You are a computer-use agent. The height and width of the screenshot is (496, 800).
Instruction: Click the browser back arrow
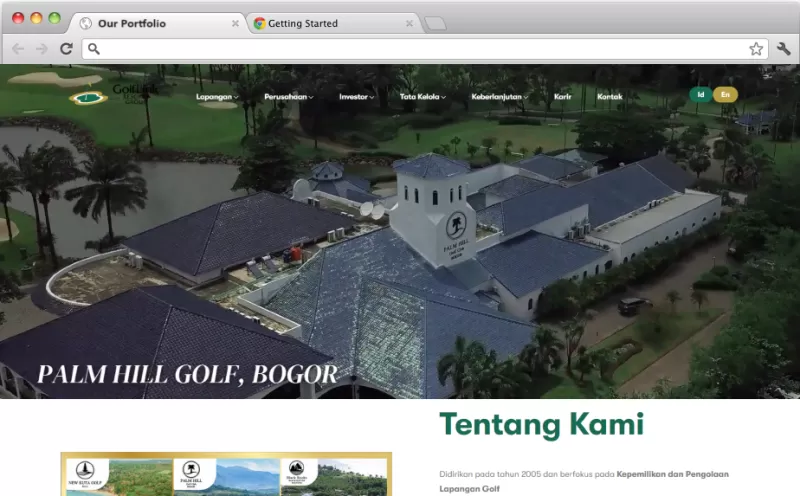pyautogui.click(x=18, y=48)
